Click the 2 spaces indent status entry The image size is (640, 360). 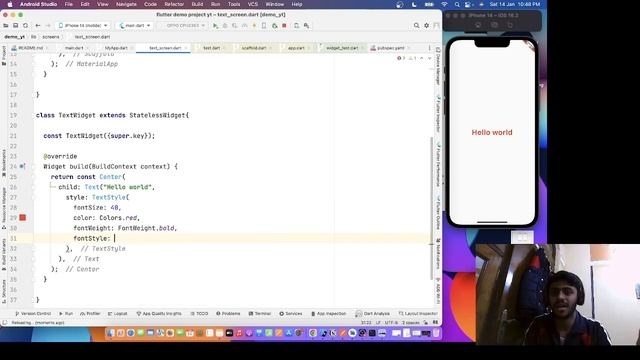coord(411,322)
